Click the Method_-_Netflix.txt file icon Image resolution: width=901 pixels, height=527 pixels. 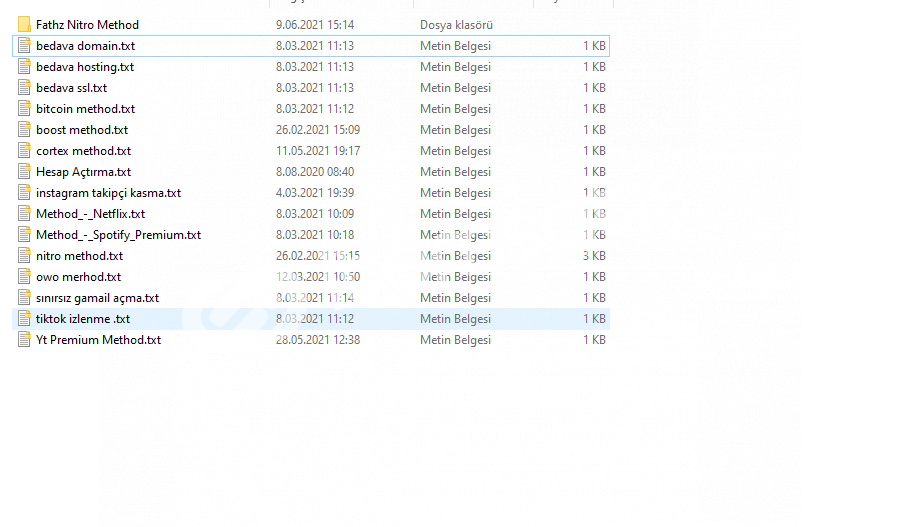point(24,214)
